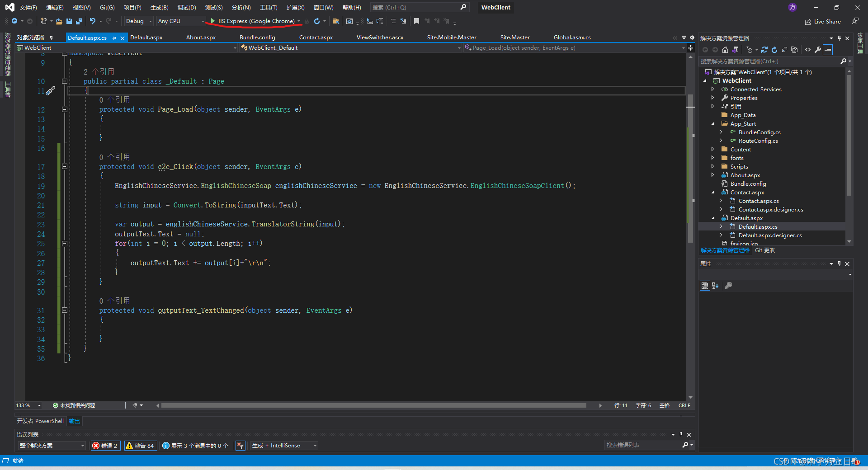
Task: Switch to the Git 更改 tab
Action: [764, 250]
